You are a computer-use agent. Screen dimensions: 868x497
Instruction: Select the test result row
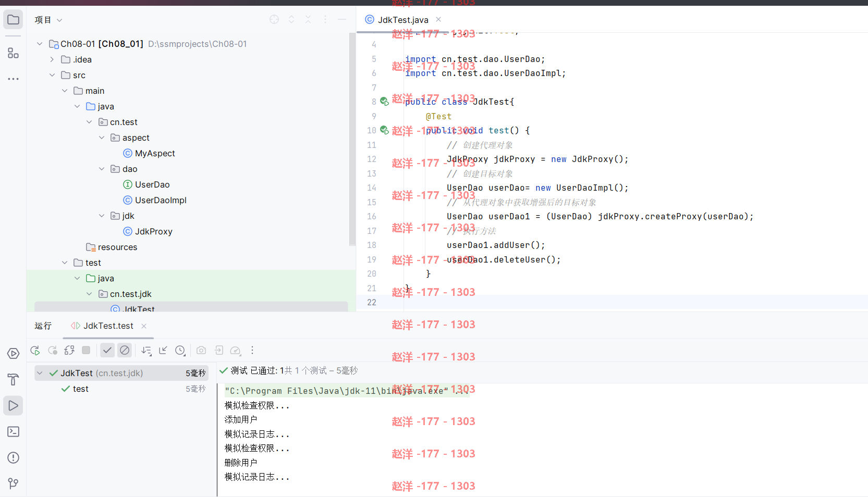121,389
